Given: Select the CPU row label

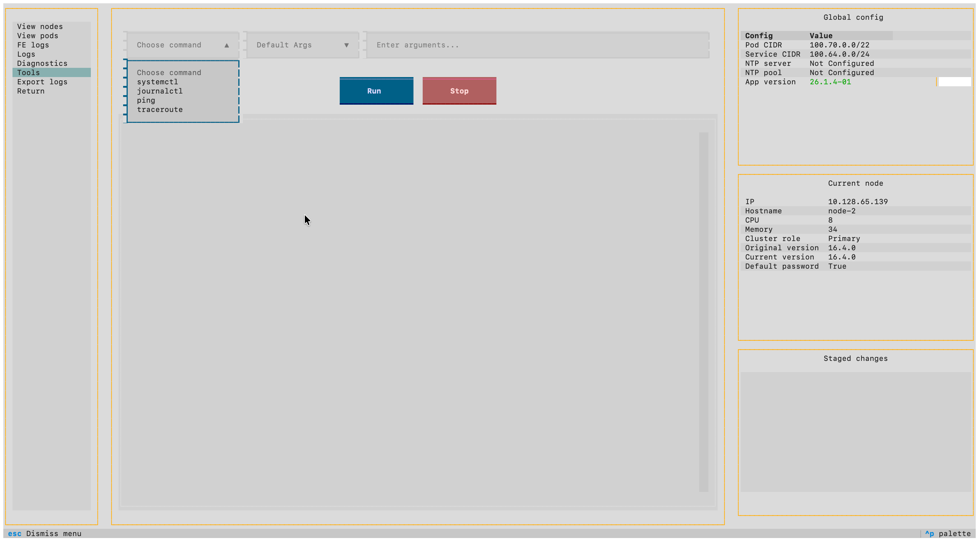Looking at the screenshot, I should tap(752, 220).
